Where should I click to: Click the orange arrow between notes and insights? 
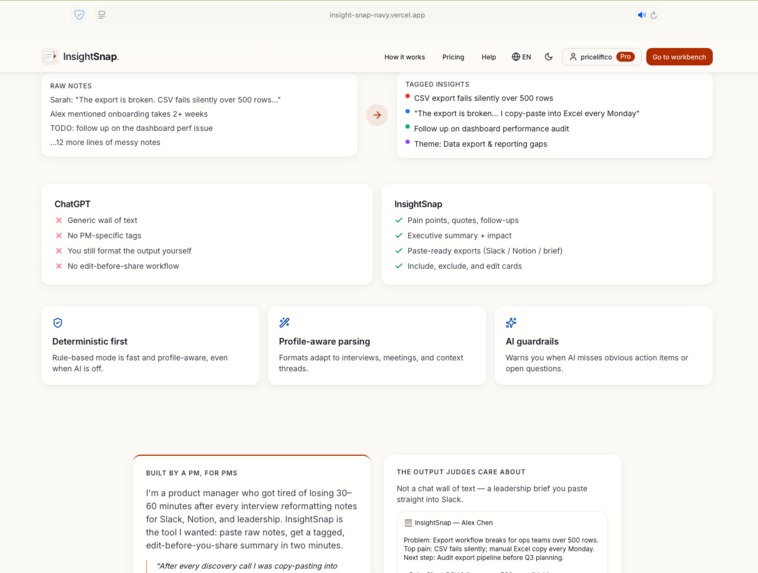pos(377,115)
